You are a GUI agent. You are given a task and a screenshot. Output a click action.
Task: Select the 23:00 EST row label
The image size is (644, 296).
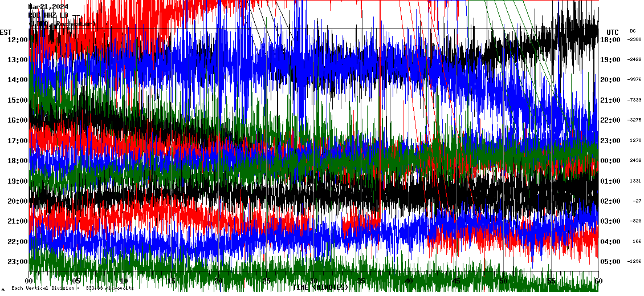[18, 262]
